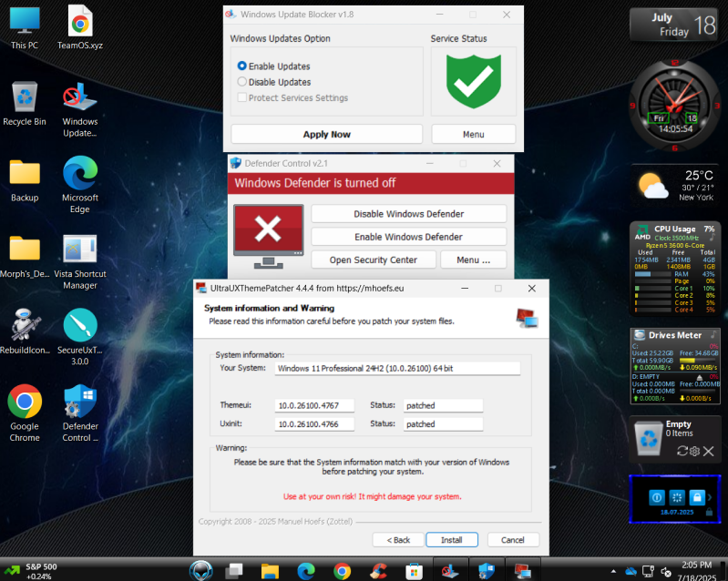728x581 pixels.
Task: Launch Google Chrome from the desktop
Action: pos(25,413)
